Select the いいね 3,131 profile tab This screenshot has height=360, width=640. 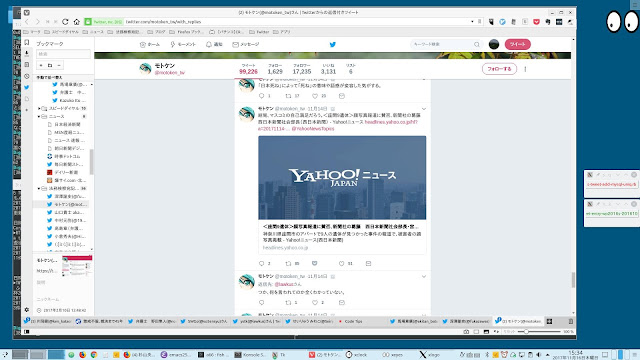pos(328,69)
